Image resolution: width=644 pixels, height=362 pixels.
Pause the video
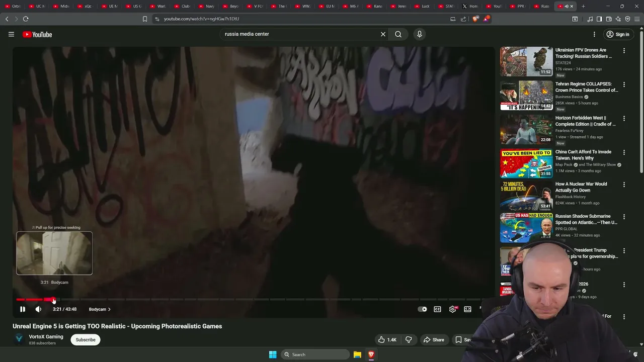pos(23,309)
